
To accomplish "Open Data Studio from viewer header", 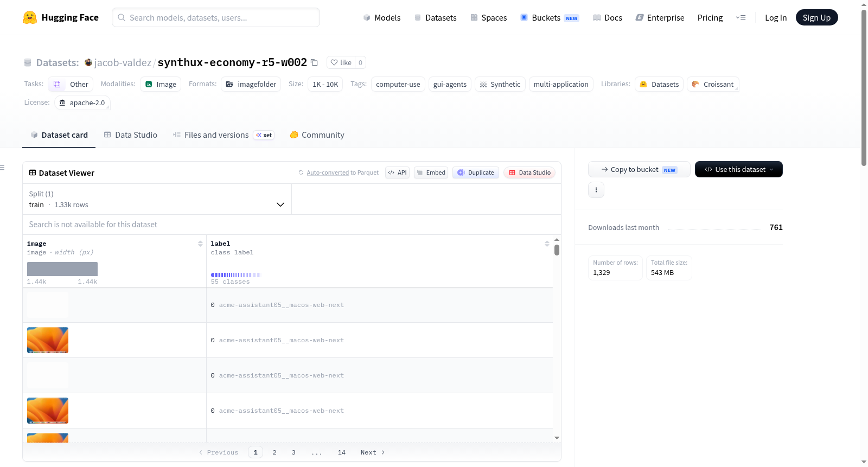I will (529, 172).
